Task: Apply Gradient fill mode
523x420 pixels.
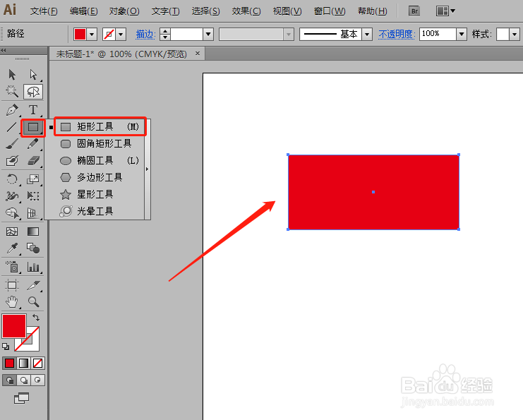Action: (x=24, y=363)
